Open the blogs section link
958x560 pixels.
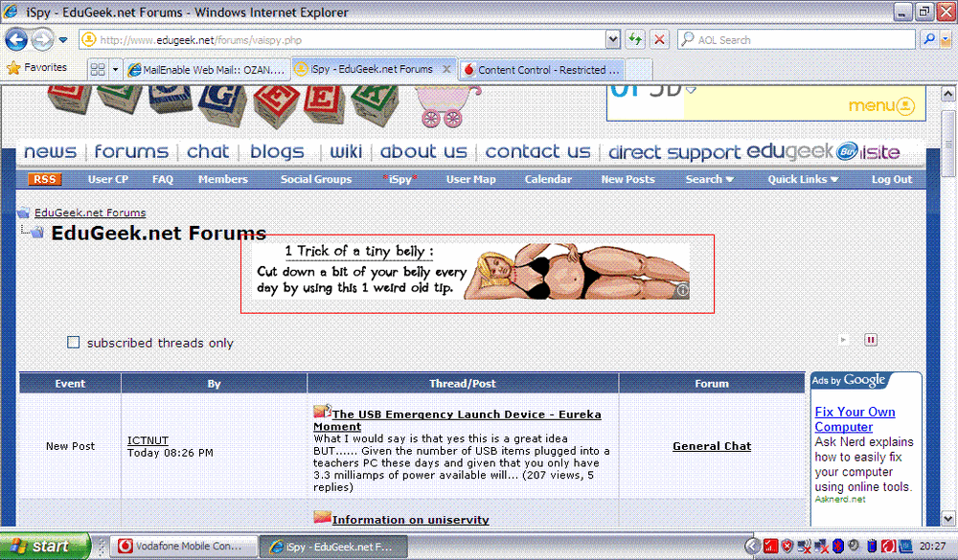click(277, 151)
